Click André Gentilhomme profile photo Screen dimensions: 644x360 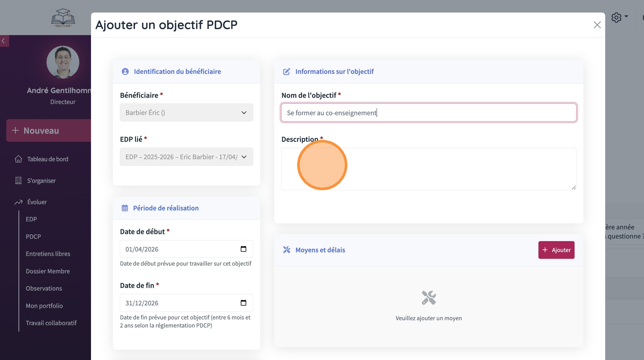tap(63, 62)
